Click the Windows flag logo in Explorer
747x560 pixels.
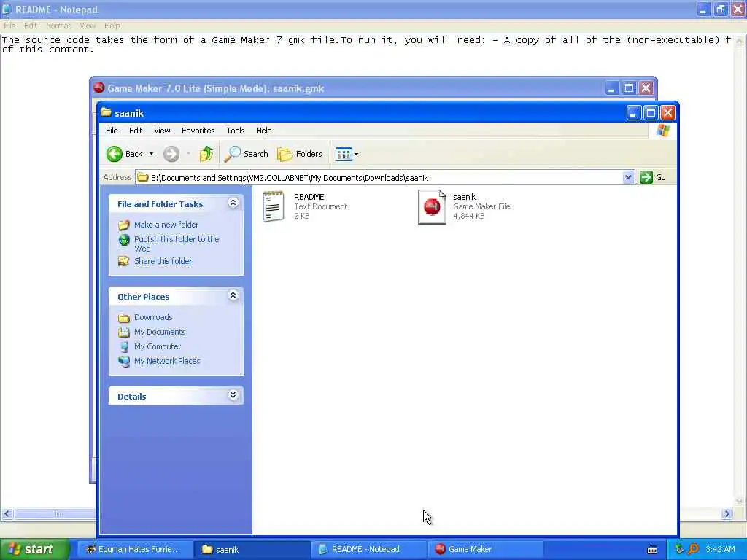pos(662,130)
